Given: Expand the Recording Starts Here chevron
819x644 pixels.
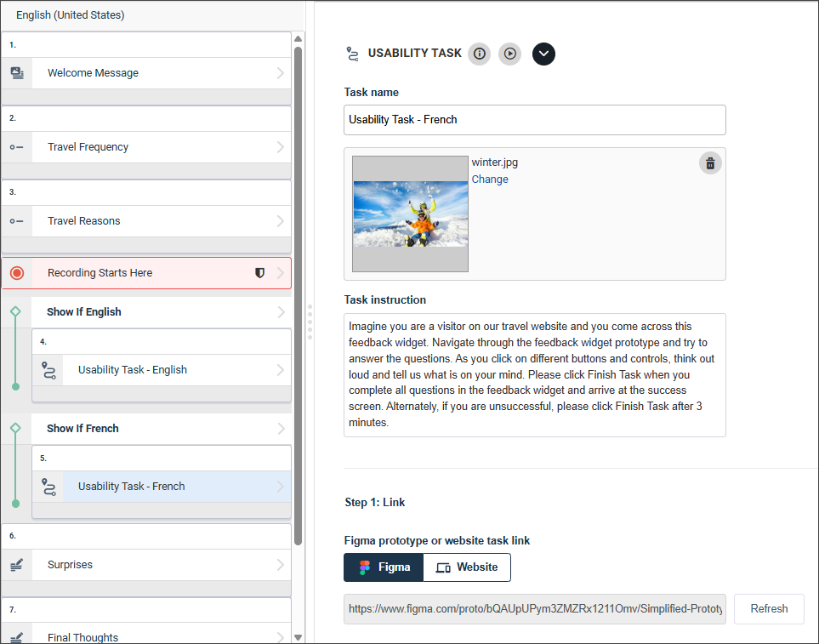Looking at the screenshot, I should point(281,273).
